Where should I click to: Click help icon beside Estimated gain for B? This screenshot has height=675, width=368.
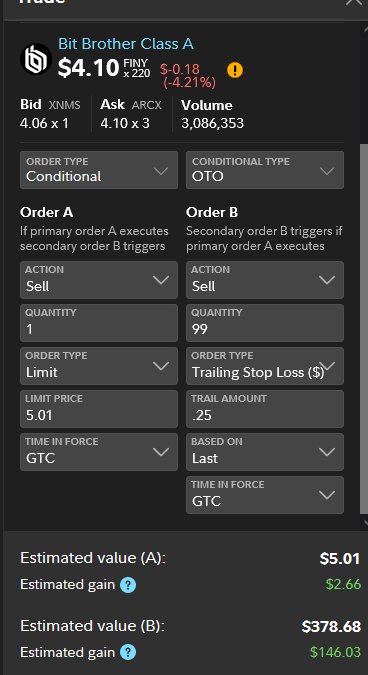128,653
